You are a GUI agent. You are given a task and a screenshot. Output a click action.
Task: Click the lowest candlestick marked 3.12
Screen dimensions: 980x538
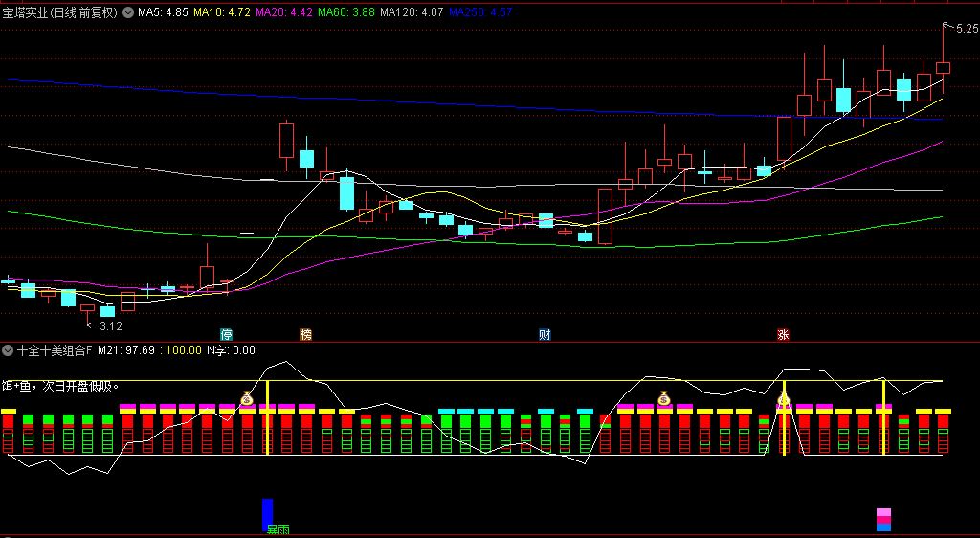tap(87, 310)
